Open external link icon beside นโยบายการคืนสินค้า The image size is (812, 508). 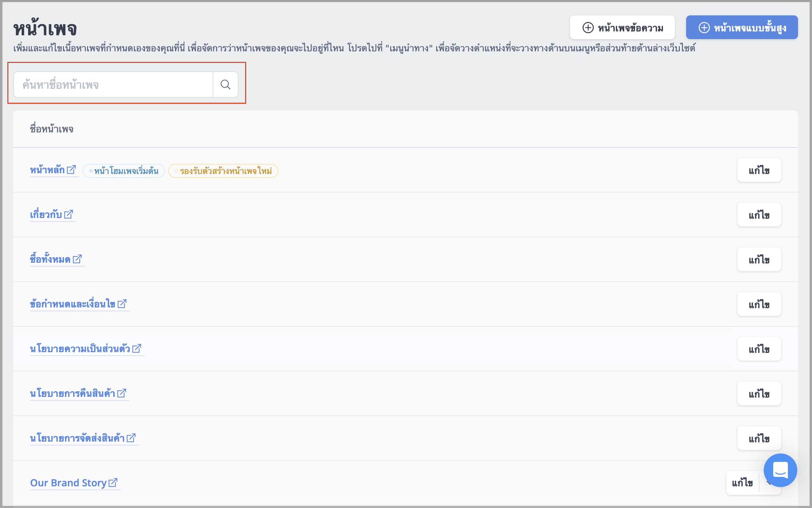pyautogui.click(x=122, y=393)
